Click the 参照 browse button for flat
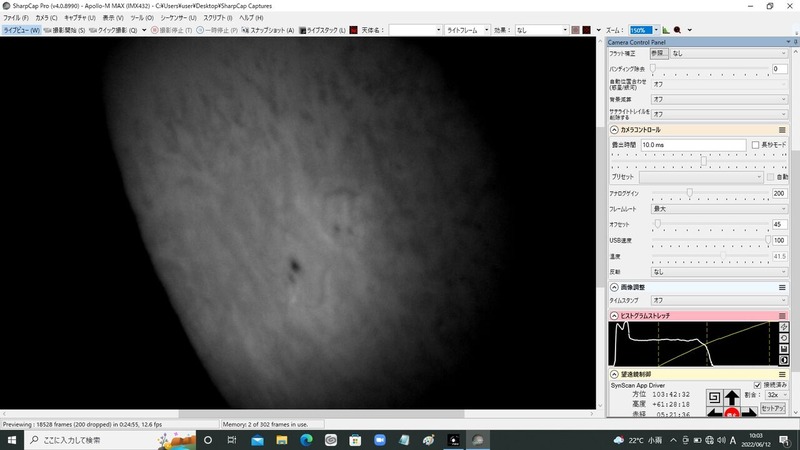The height and width of the screenshot is (450, 800). (659, 53)
